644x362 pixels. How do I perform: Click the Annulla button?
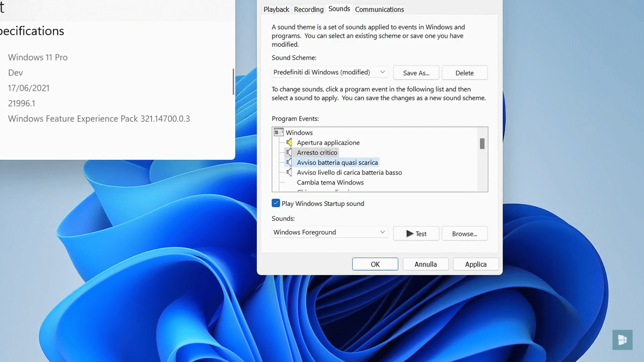pos(426,264)
